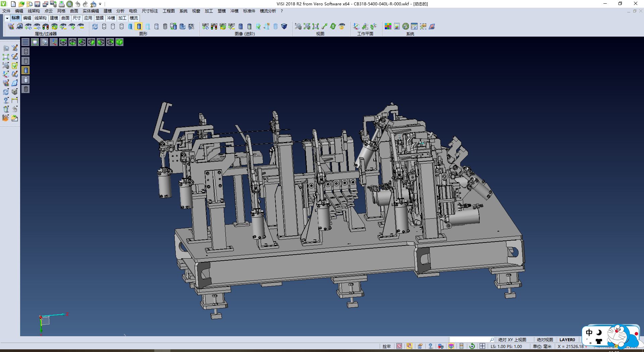Click the dynamic rotate view green arrows icon
This screenshot has height=352, width=644.
[x=333, y=26]
